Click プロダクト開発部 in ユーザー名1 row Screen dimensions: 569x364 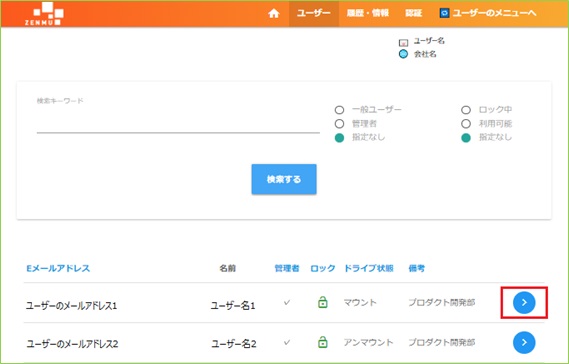click(x=442, y=302)
